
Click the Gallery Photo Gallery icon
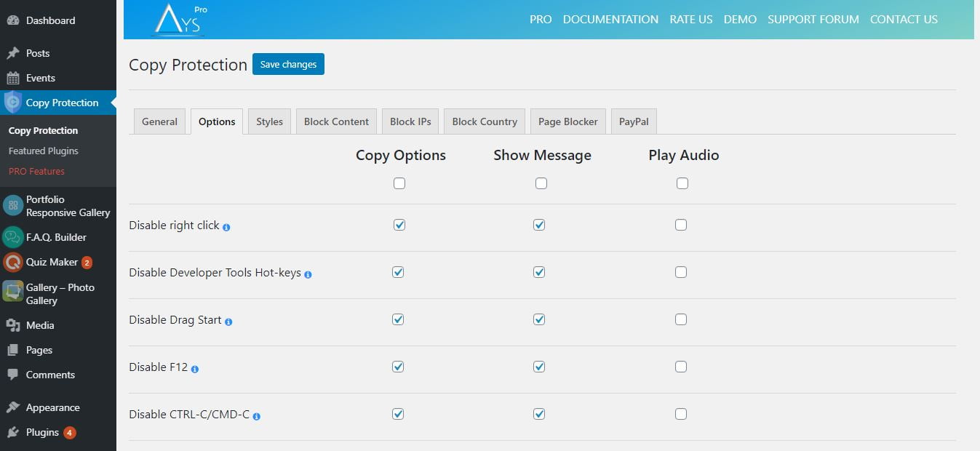pyautogui.click(x=13, y=292)
